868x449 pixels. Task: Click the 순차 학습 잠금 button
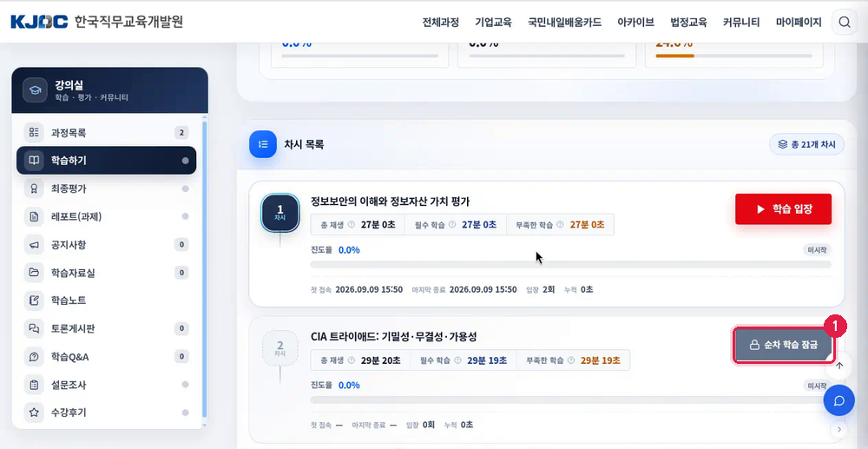click(x=783, y=345)
